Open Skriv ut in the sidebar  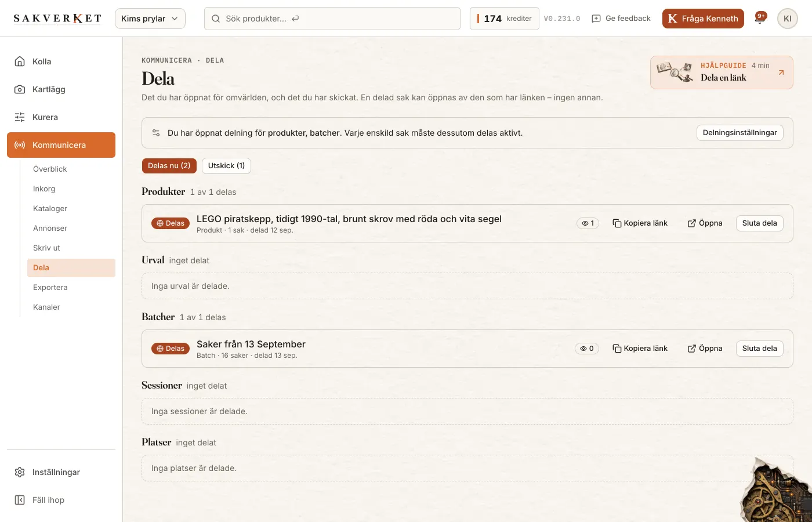(x=71, y=248)
